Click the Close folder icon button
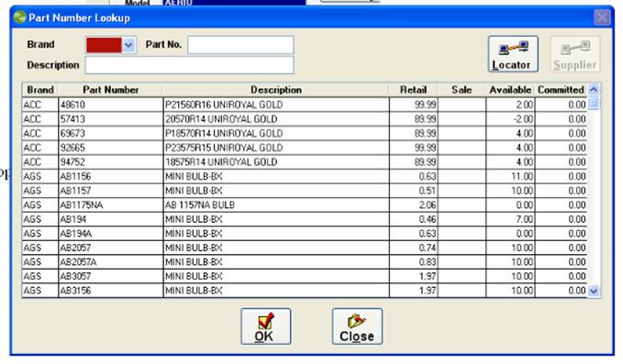 (357, 326)
